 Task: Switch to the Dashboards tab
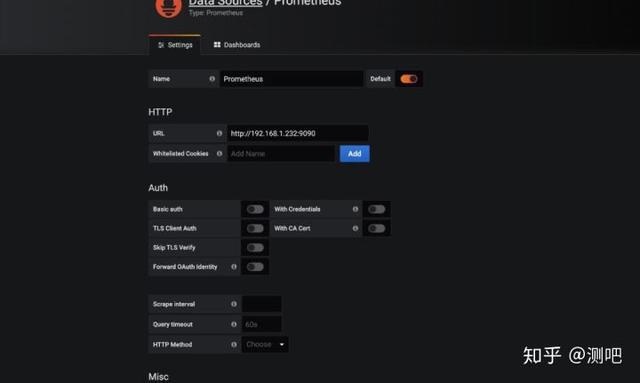click(237, 45)
